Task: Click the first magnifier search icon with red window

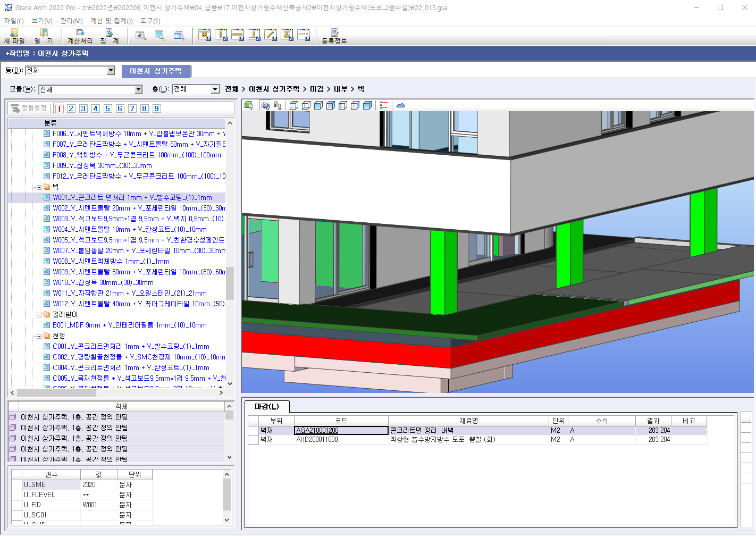Action: (x=140, y=36)
